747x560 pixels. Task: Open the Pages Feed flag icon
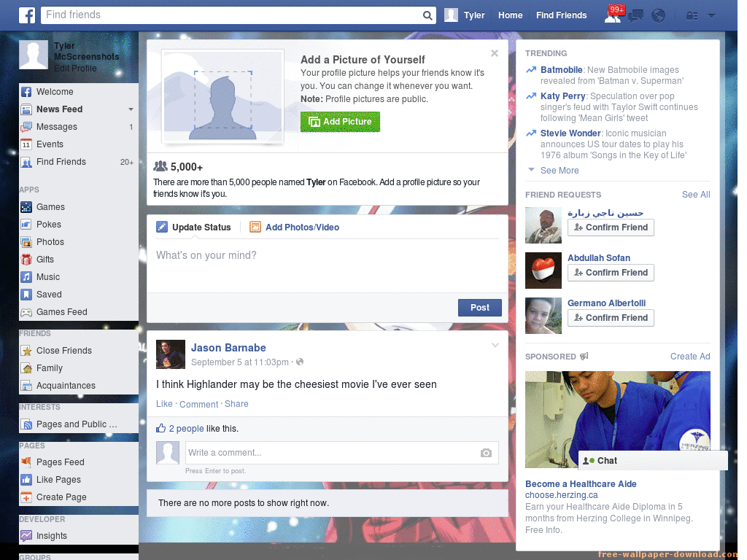pos(26,462)
